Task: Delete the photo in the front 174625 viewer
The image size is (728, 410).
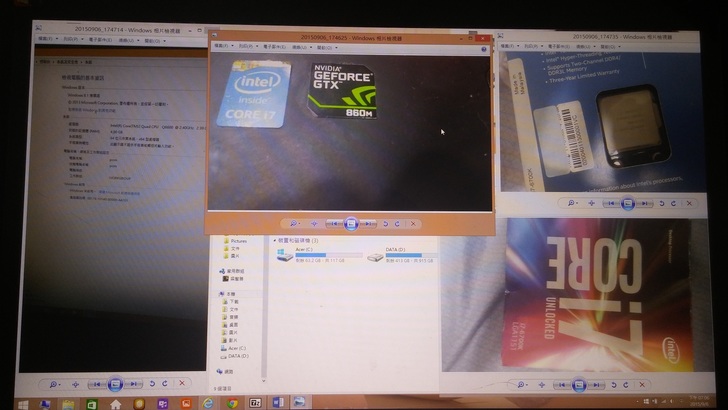Action: click(413, 224)
